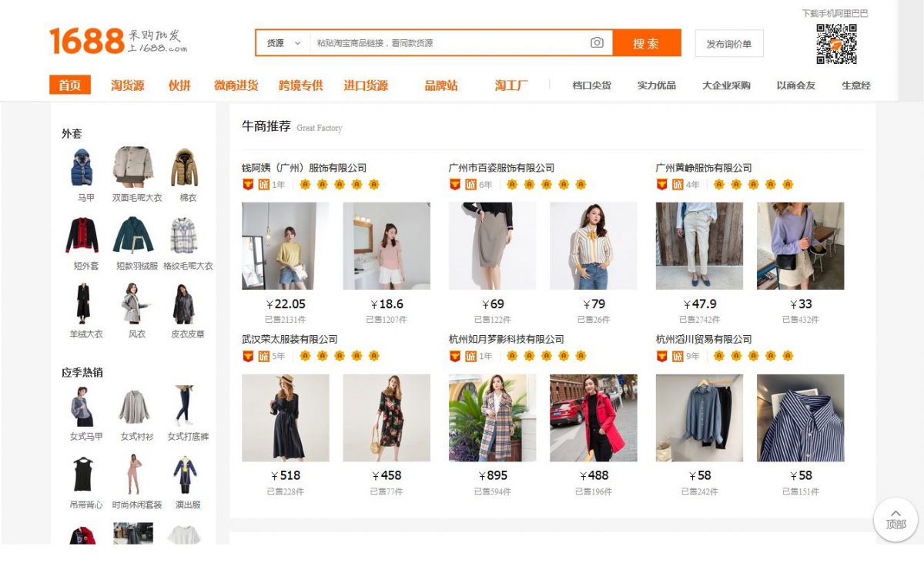Click the 马甲 vest category icon
Image resolution: width=924 pixels, height=567 pixels.
[82, 167]
